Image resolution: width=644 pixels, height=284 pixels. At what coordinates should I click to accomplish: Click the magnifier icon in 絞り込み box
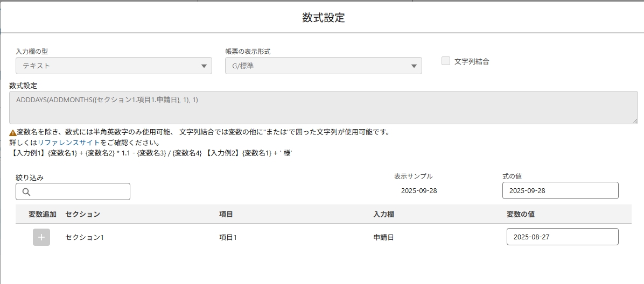tap(26, 192)
